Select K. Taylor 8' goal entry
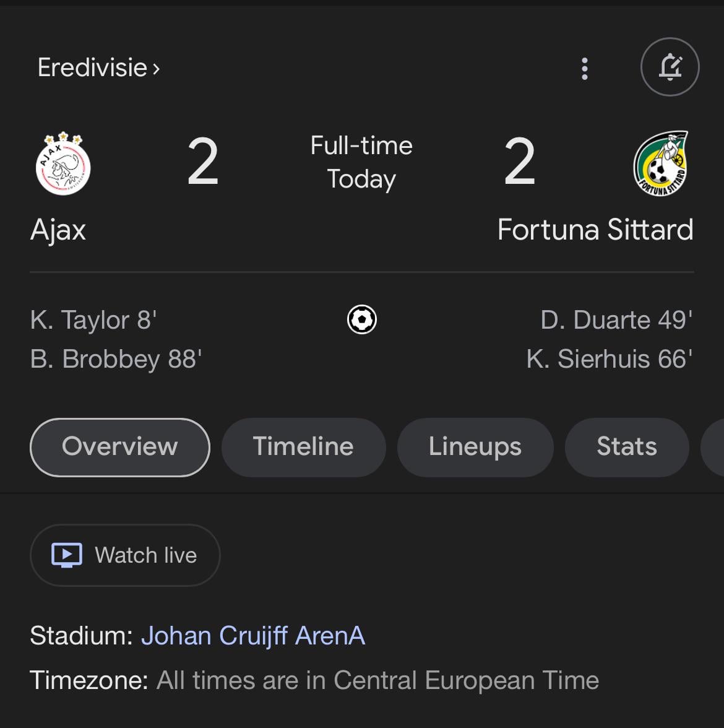The width and height of the screenshot is (724, 728). point(93,320)
